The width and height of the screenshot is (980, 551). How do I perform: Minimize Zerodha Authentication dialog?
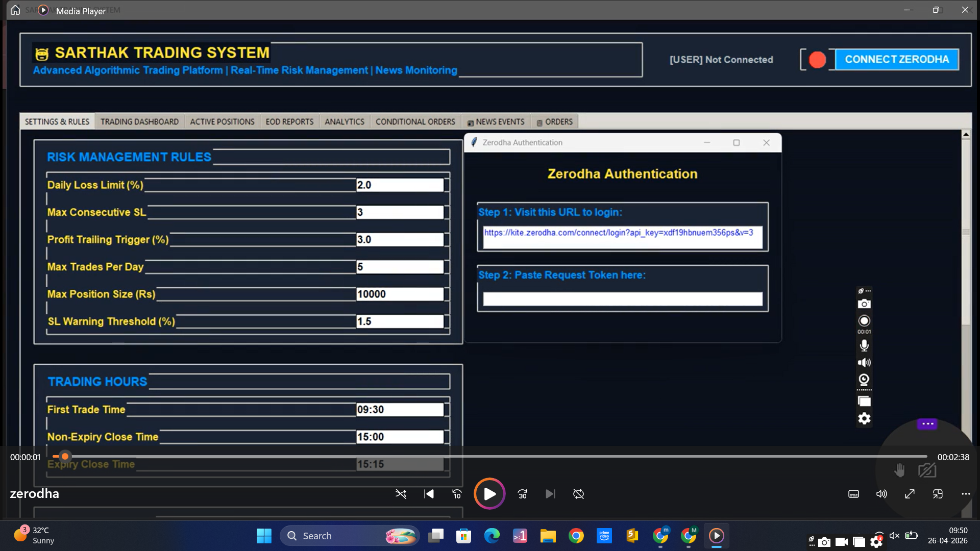707,143
